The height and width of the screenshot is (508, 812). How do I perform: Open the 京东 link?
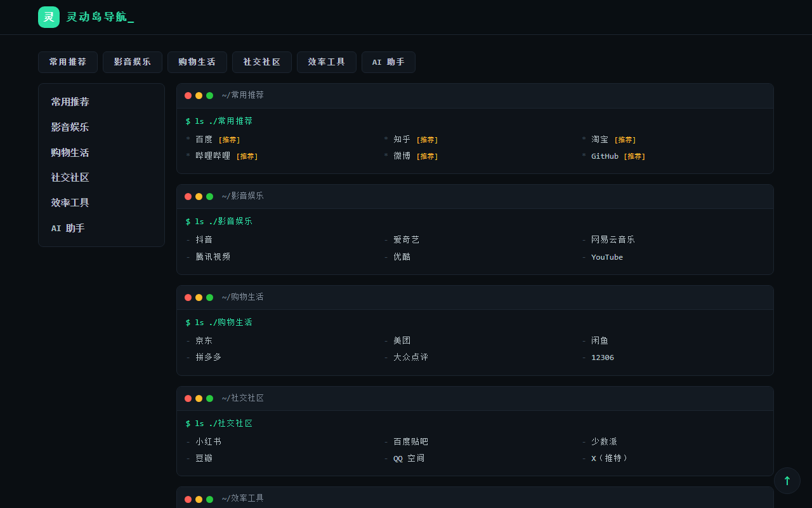(204, 341)
